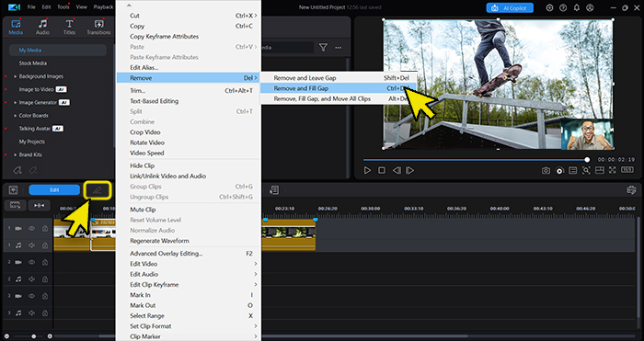Open the Edit Video submenu
The width and height of the screenshot is (644, 341).
coord(189,264)
